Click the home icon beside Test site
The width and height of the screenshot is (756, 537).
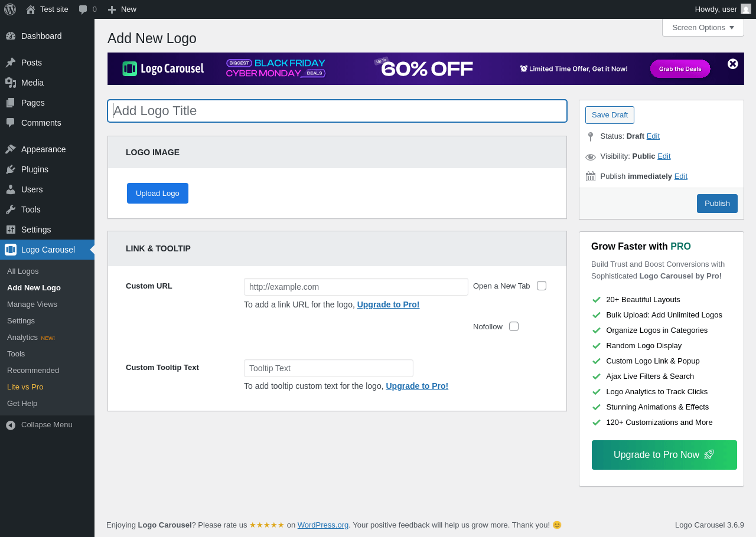(x=31, y=9)
